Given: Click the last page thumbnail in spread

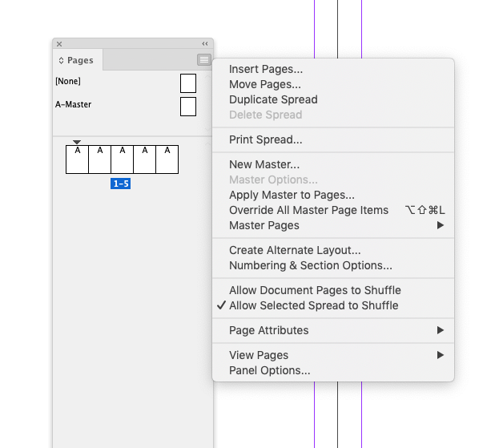Looking at the screenshot, I should coord(167,159).
